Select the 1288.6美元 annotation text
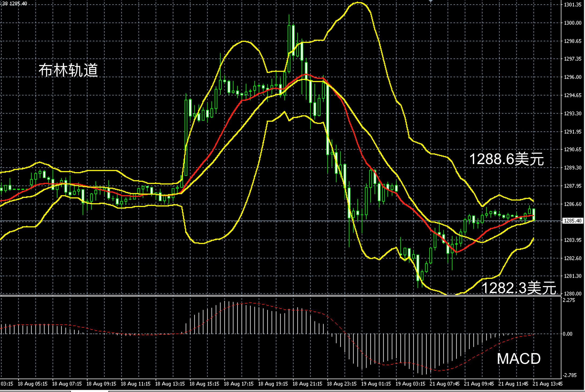The width and height of the screenshot is (585, 392). coord(506,159)
